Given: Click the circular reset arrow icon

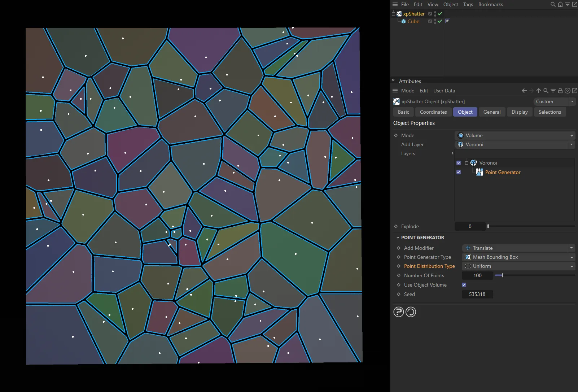Looking at the screenshot, I should click(411, 312).
